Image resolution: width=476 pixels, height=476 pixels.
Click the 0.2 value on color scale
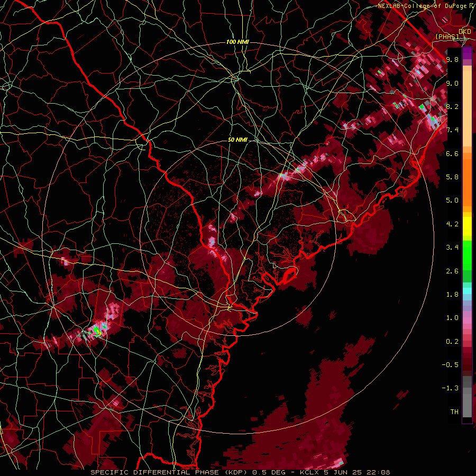[x=452, y=342]
